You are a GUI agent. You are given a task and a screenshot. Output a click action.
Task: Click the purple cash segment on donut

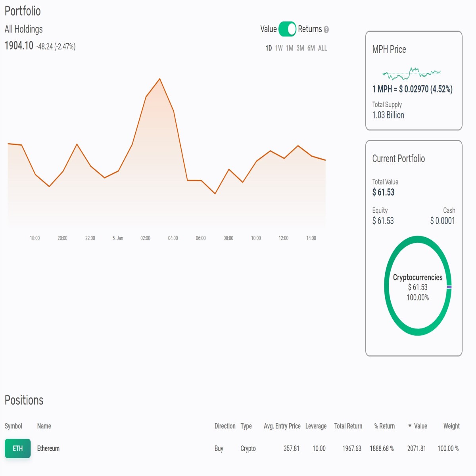point(449,287)
